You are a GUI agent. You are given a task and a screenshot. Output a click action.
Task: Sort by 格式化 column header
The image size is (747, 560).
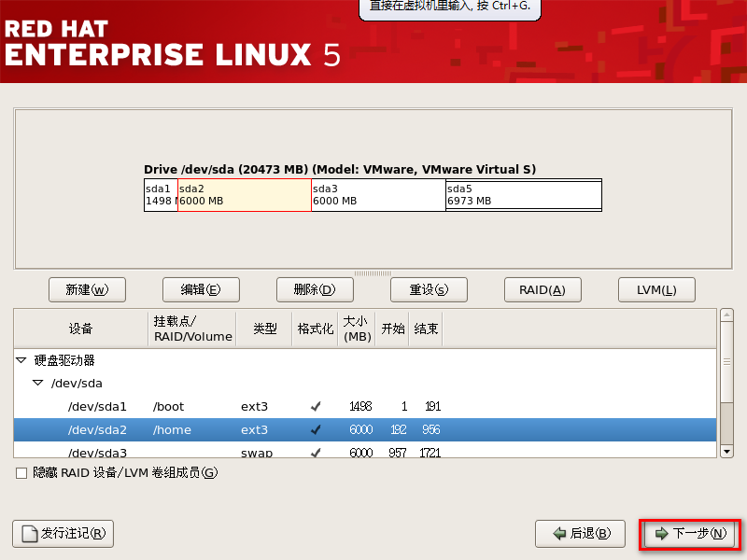click(x=315, y=329)
